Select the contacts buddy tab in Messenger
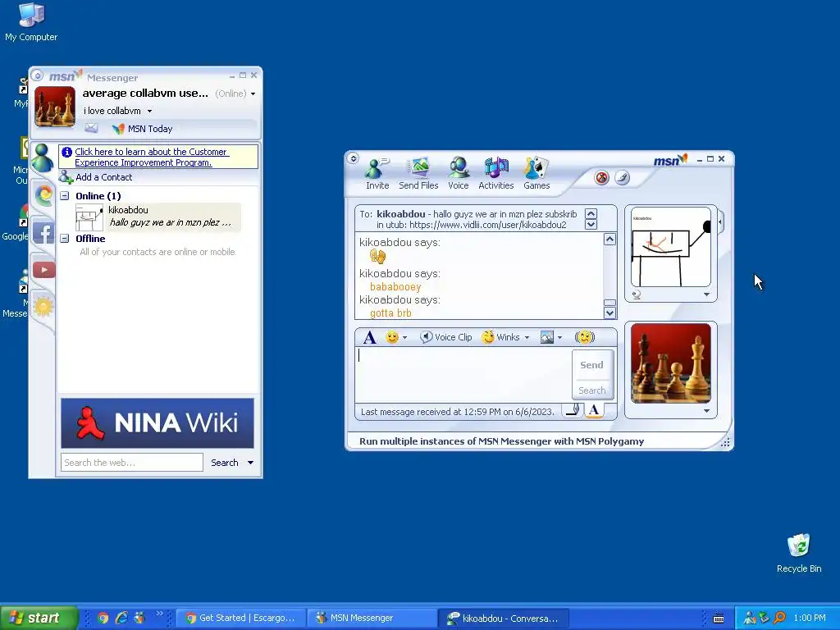This screenshot has height=630, width=840. click(x=43, y=157)
